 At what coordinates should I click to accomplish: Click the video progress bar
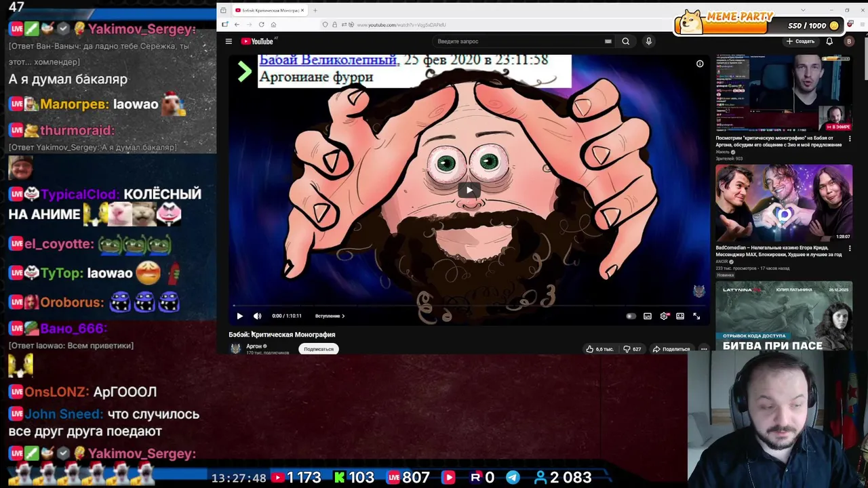pos(469,306)
